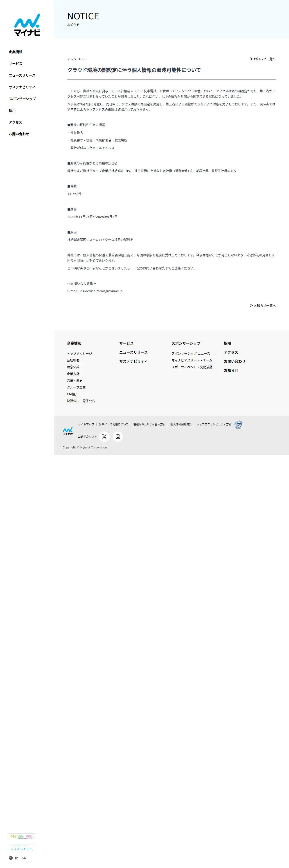Open 企業情報 in sidebar menu
This screenshot has width=289, height=868.
[16, 52]
